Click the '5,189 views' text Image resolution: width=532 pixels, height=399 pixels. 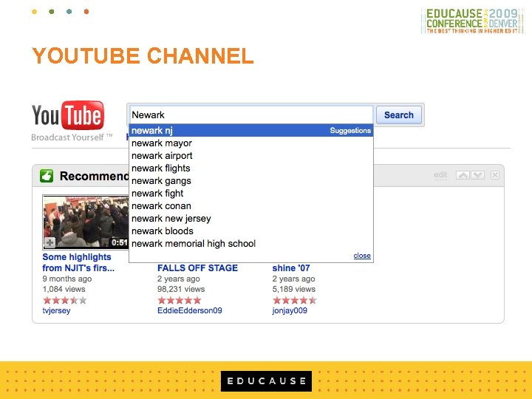coord(294,289)
